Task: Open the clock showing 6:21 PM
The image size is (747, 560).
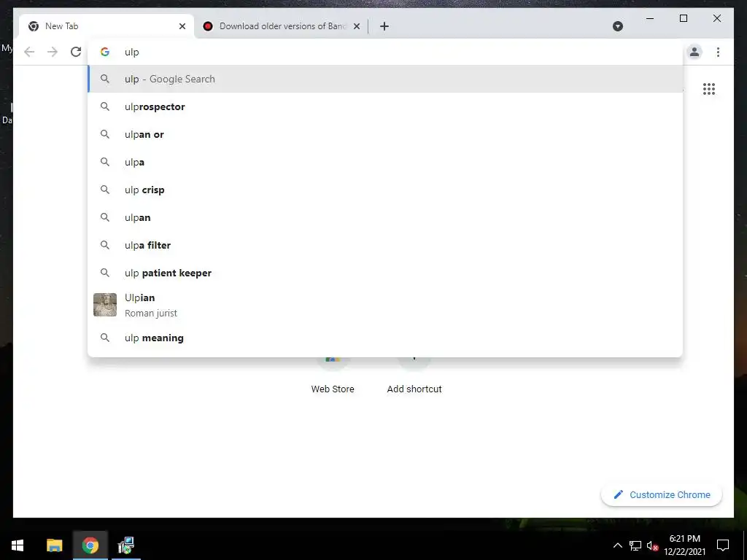Action: pos(684,545)
